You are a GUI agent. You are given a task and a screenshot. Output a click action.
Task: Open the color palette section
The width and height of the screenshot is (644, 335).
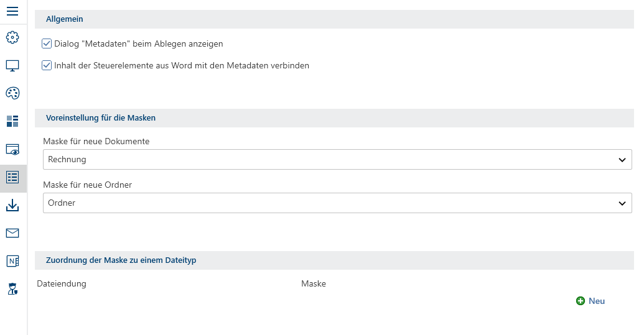click(x=12, y=93)
